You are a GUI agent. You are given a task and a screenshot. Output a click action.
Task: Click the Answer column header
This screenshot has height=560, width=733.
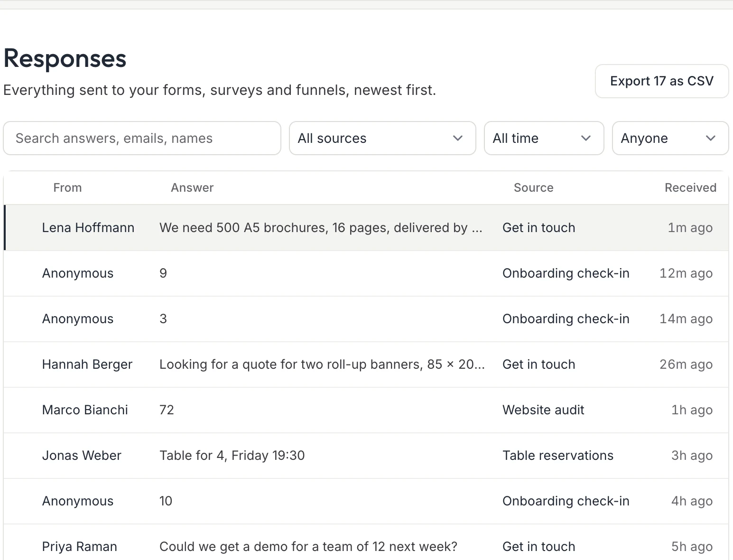[x=192, y=188]
